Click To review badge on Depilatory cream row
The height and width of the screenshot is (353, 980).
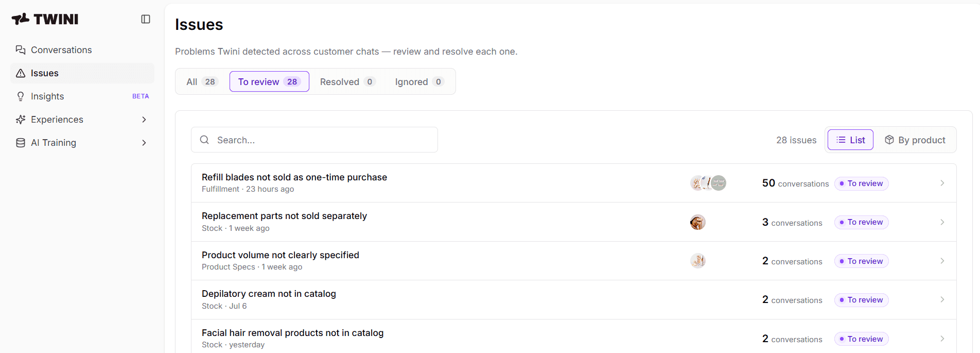861,300
